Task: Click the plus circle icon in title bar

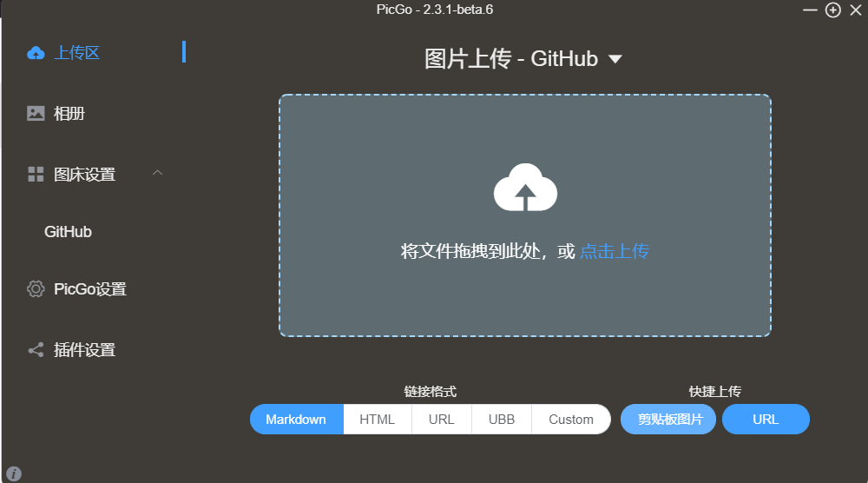Action: tap(832, 10)
